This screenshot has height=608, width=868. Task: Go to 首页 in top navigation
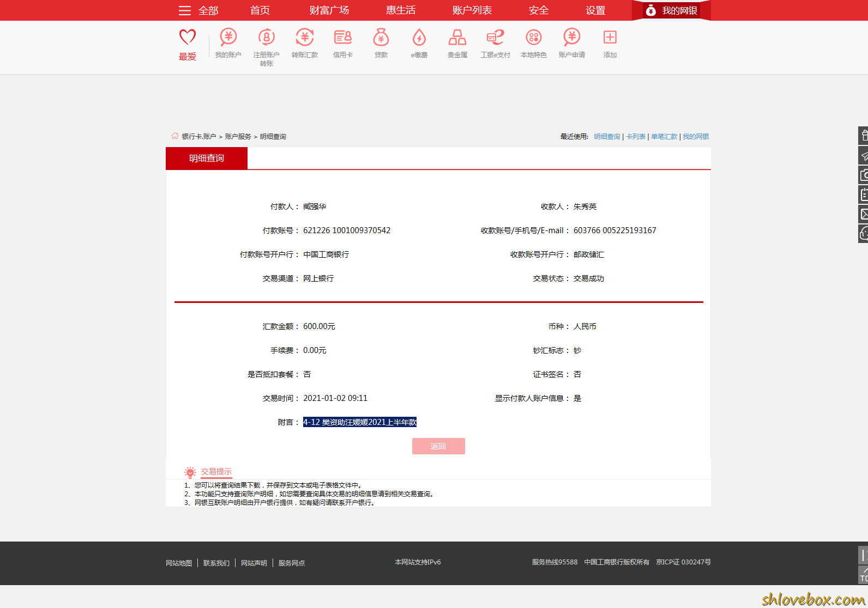260,10
